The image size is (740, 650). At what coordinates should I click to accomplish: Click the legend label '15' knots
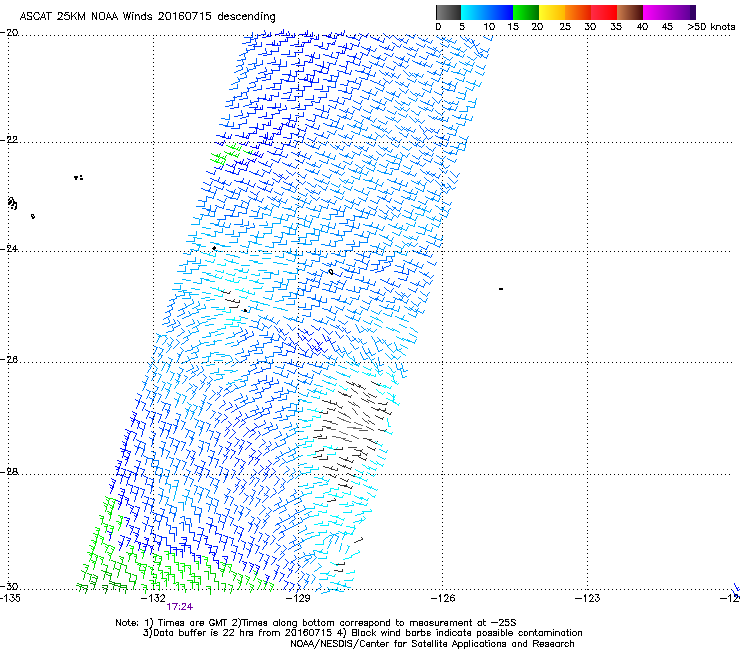point(513,27)
